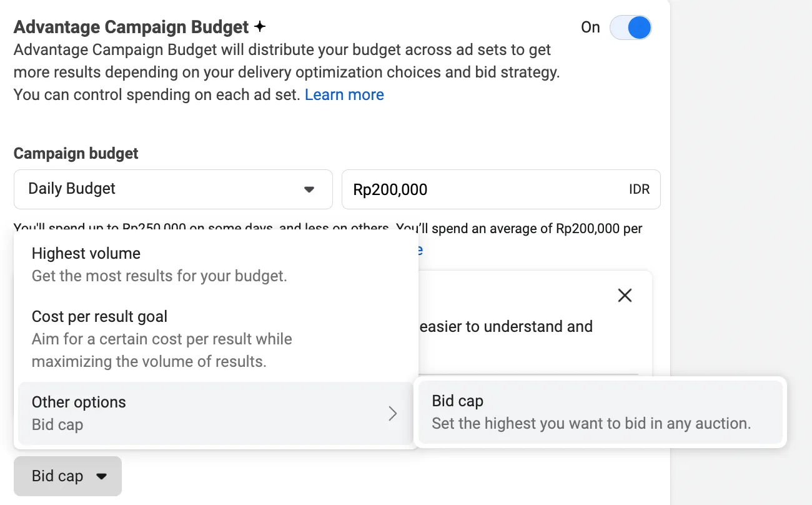Click the Campaign budget heading
Image resolution: width=812 pixels, height=505 pixels.
pyautogui.click(x=76, y=154)
